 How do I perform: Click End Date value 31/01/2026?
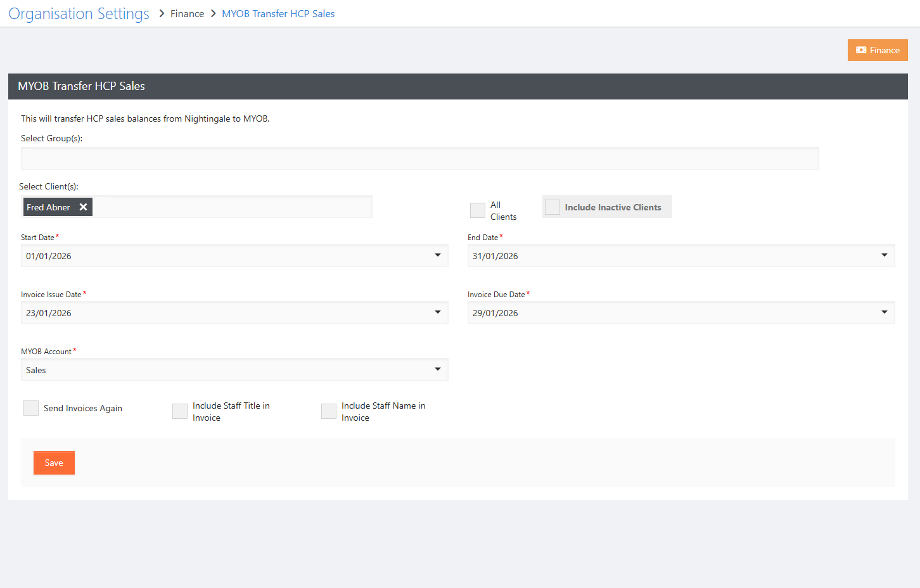[495, 256]
